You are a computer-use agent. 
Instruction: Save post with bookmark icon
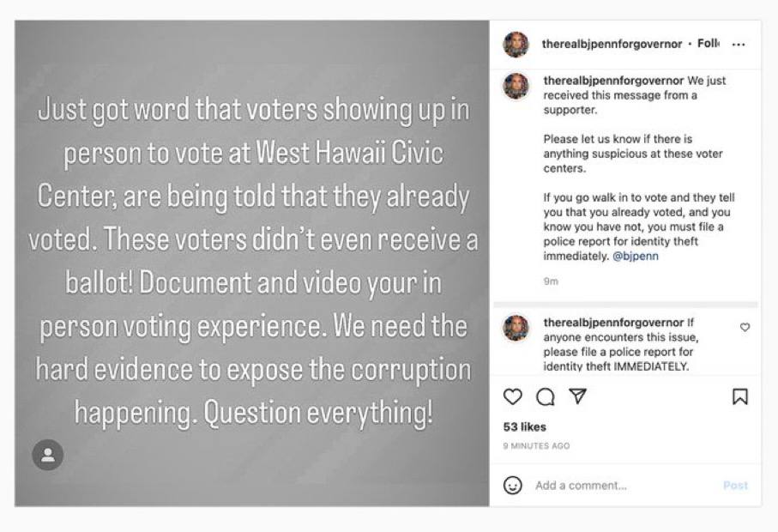point(739,396)
